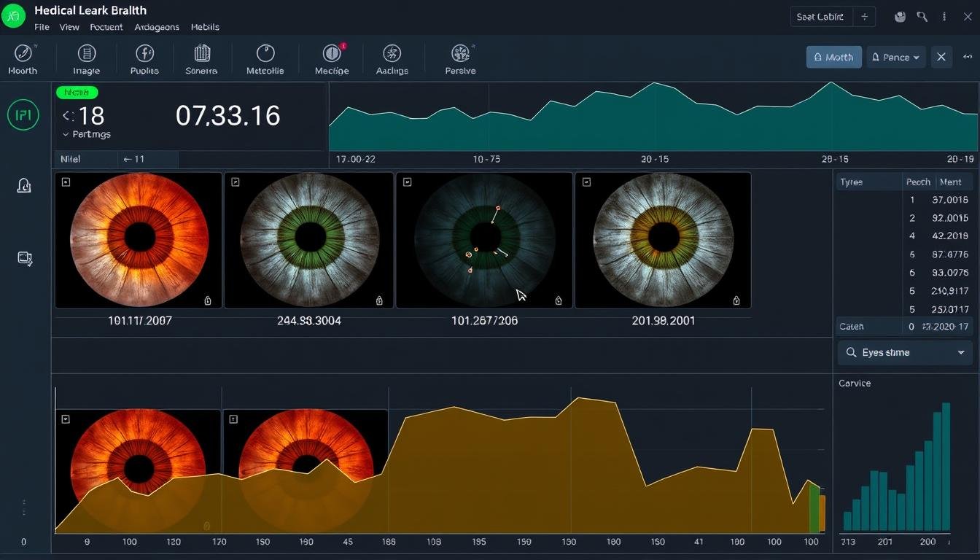980x560 pixels.
Task: Click the Caten row in table
Action: pos(905,327)
